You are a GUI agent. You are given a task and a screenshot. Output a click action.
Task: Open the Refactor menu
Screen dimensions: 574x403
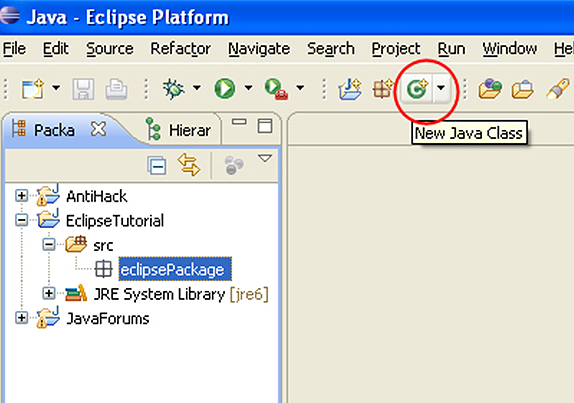[x=180, y=49]
